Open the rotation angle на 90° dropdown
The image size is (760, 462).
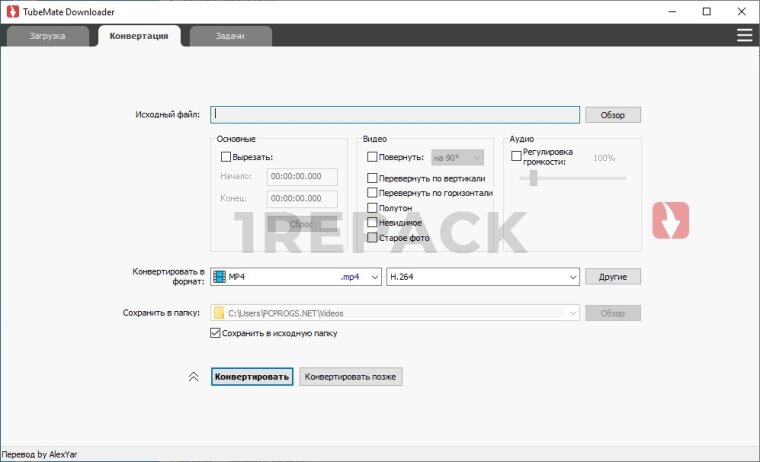[x=457, y=157]
